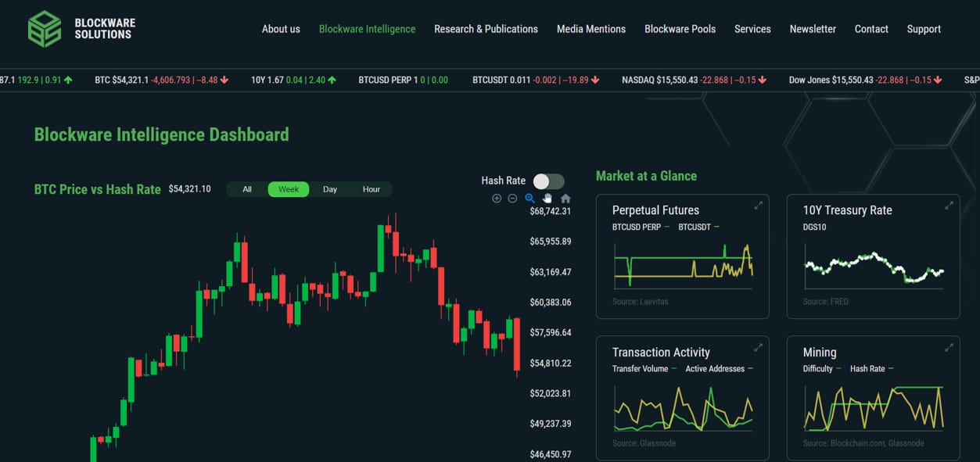Click the BTCUSDT 0.011 ticker entry
The image size is (980, 462).
pos(536,80)
